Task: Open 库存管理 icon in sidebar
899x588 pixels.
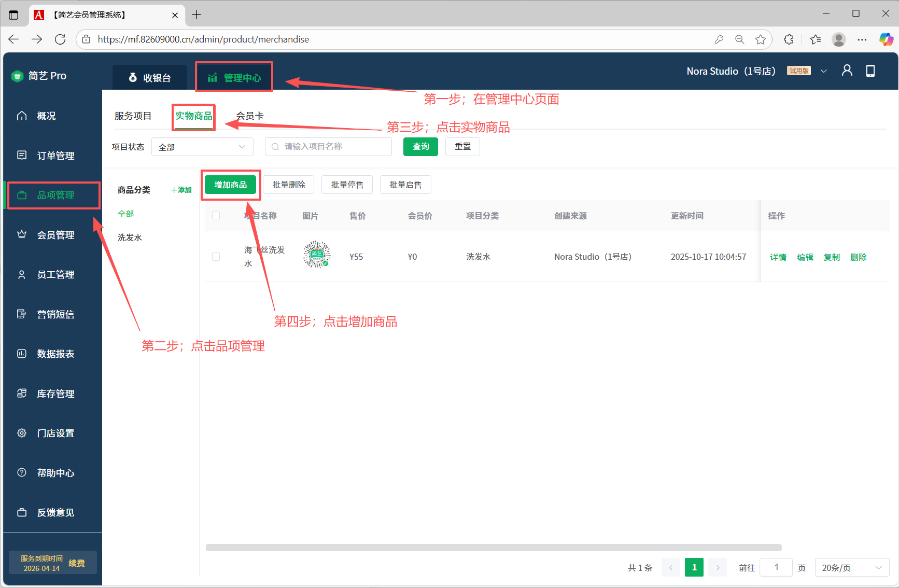Action: click(x=22, y=393)
